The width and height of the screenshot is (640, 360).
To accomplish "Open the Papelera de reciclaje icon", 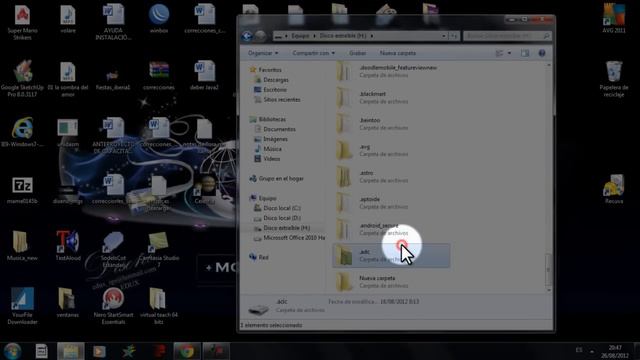I will pyautogui.click(x=614, y=79).
